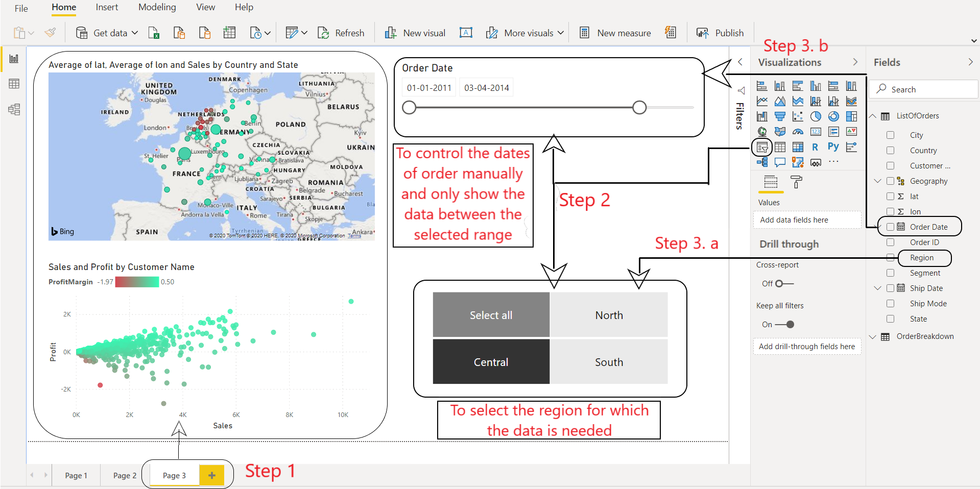Open the Insert ribbon tab
Viewport: 980px width, 489px height.
[x=107, y=7]
